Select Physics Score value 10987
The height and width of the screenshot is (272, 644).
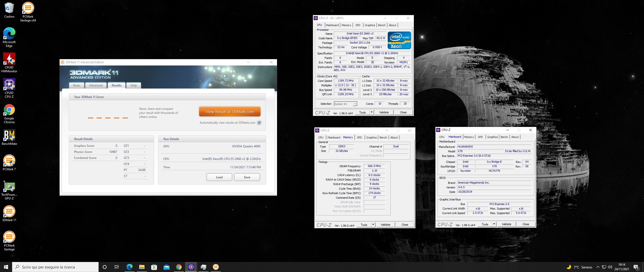pyautogui.click(x=113, y=152)
